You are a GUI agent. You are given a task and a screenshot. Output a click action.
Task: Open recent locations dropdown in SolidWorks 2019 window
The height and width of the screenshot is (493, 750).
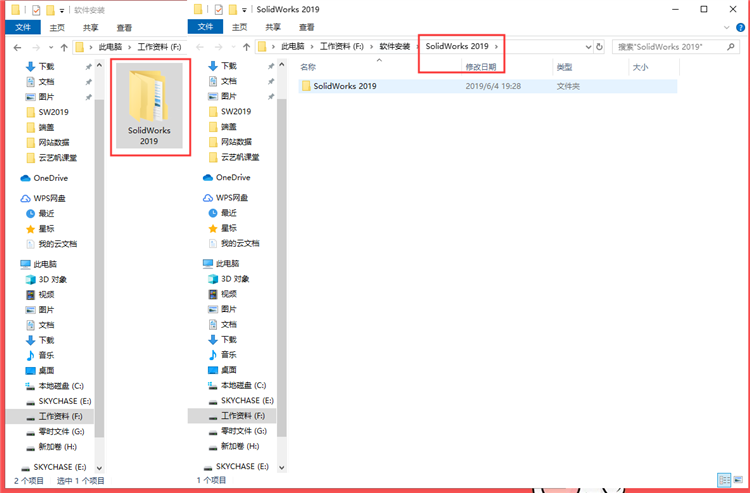233,47
